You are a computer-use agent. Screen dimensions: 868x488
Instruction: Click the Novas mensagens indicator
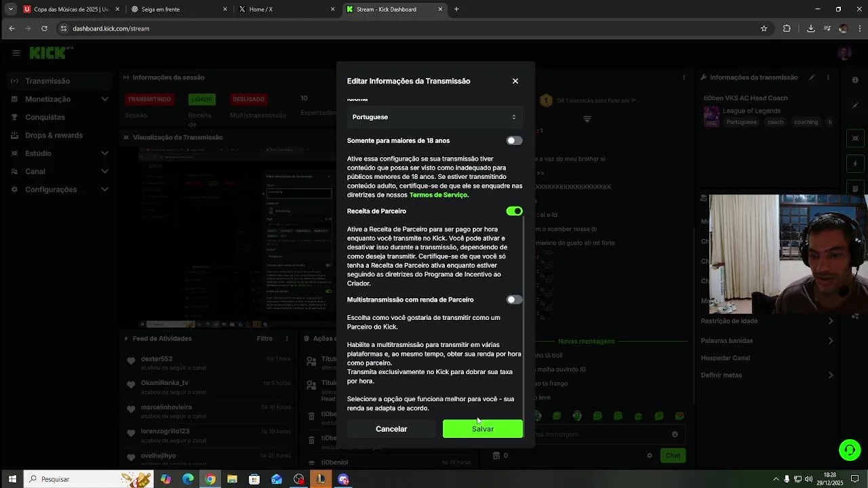pos(586,342)
